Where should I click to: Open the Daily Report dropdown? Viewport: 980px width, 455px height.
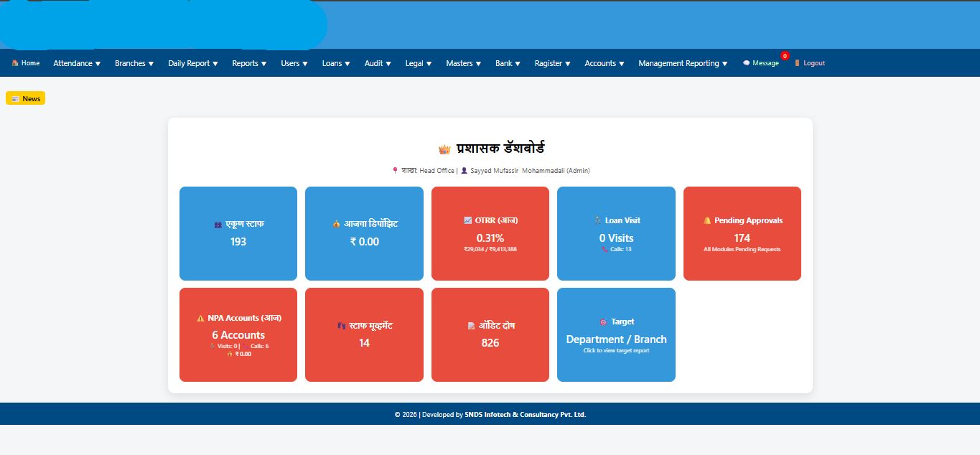tap(193, 63)
